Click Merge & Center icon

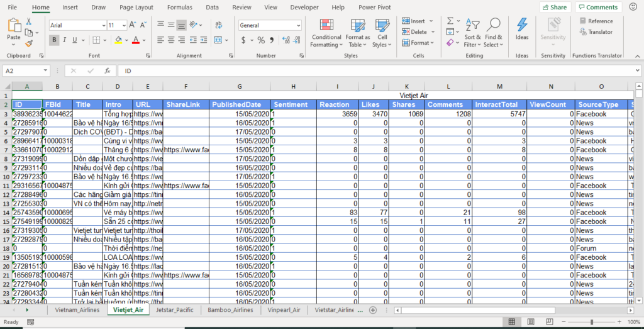click(x=218, y=40)
